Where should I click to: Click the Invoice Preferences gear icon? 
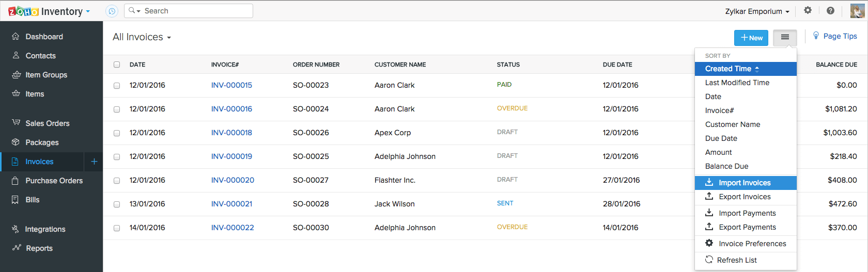[x=709, y=243]
